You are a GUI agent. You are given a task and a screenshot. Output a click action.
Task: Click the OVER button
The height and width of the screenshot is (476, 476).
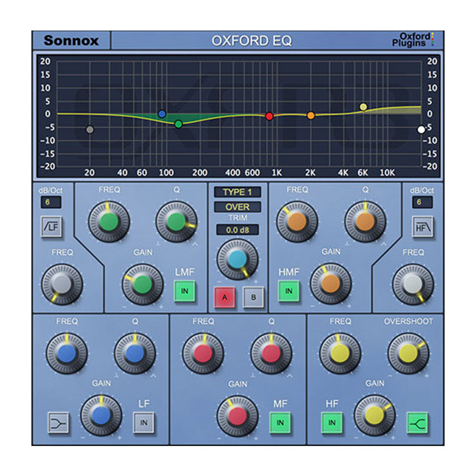tap(238, 207)
